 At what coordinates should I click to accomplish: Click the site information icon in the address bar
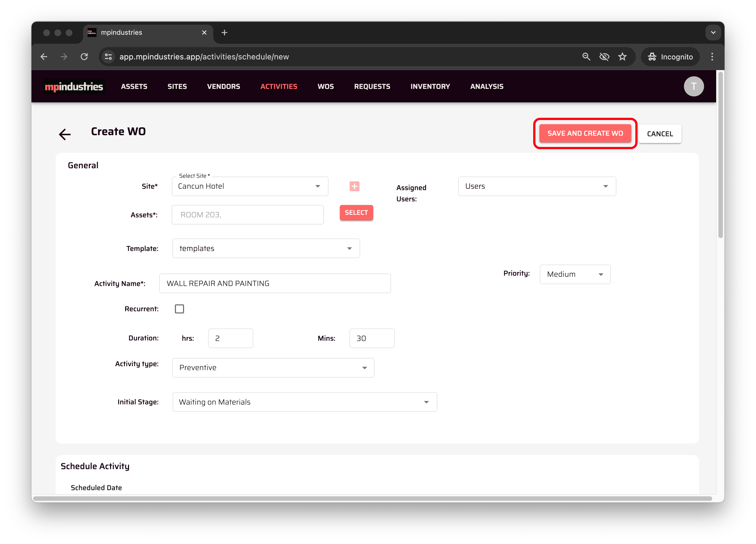[108, 57]
